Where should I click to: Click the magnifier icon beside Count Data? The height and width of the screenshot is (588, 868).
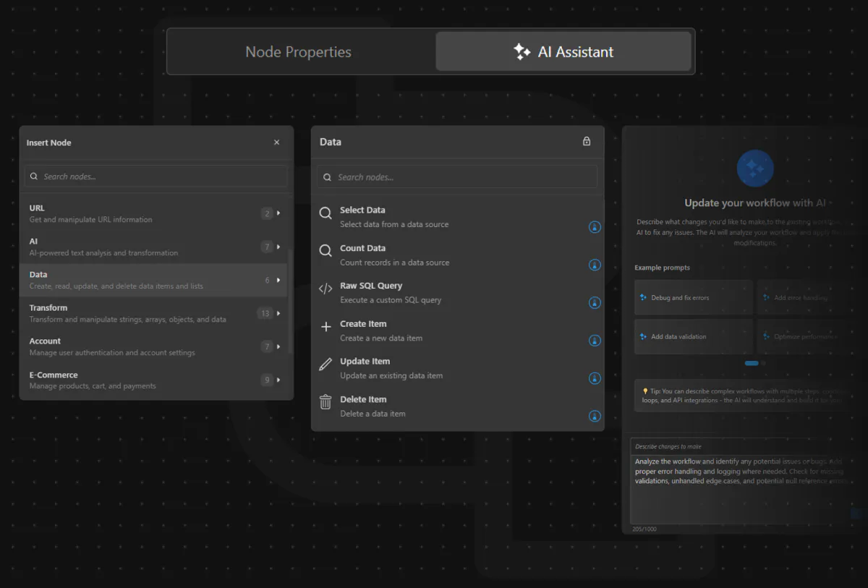pyautogui.click(x=325, y=251)
